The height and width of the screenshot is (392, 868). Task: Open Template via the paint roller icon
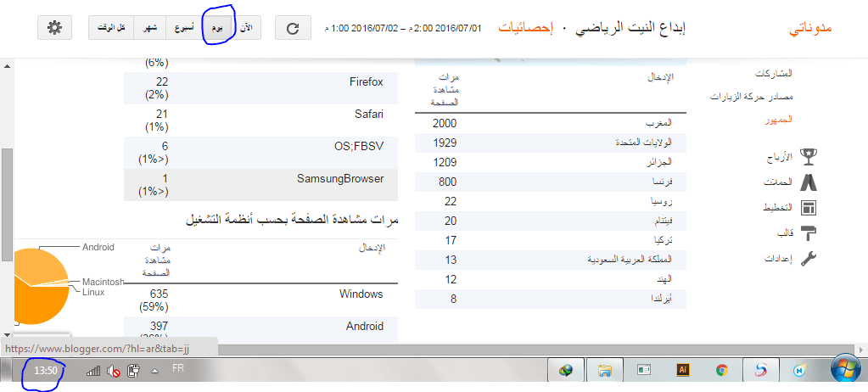(x=809, y=233)
